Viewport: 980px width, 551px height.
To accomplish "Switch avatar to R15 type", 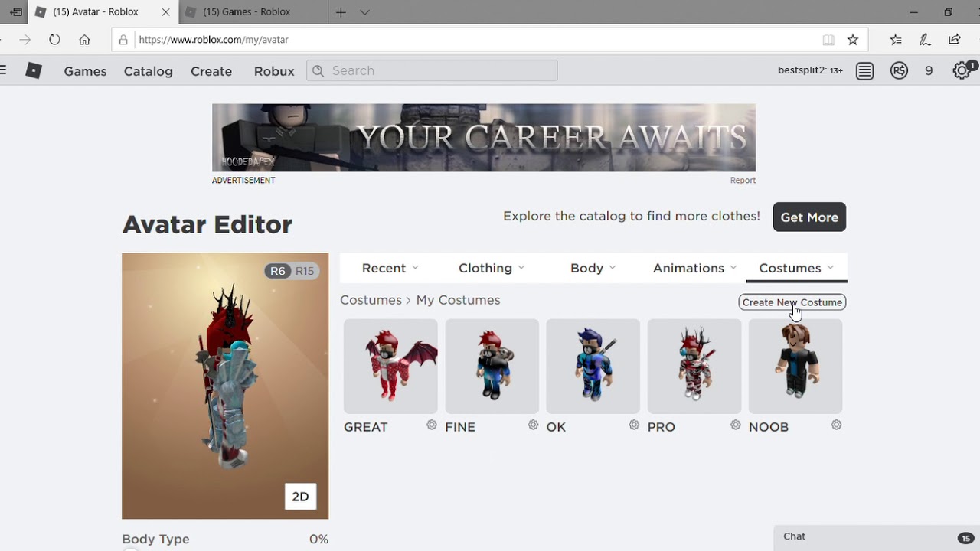I will 305,271.
